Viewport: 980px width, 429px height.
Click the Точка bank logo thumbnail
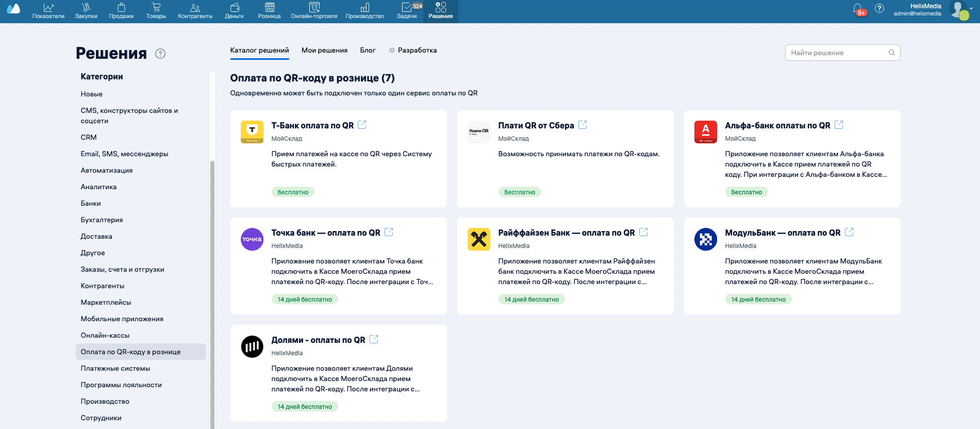(252, 239)
